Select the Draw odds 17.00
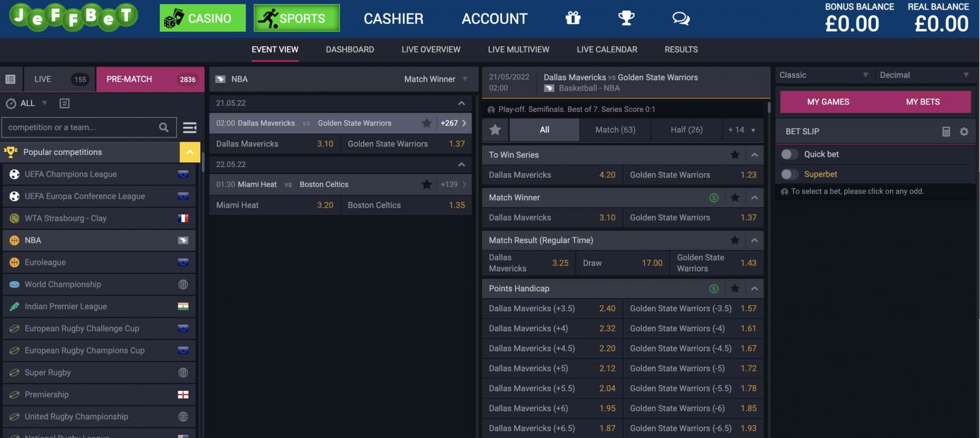This screenshot has width=980, height=438. click(x=622, y=263)
